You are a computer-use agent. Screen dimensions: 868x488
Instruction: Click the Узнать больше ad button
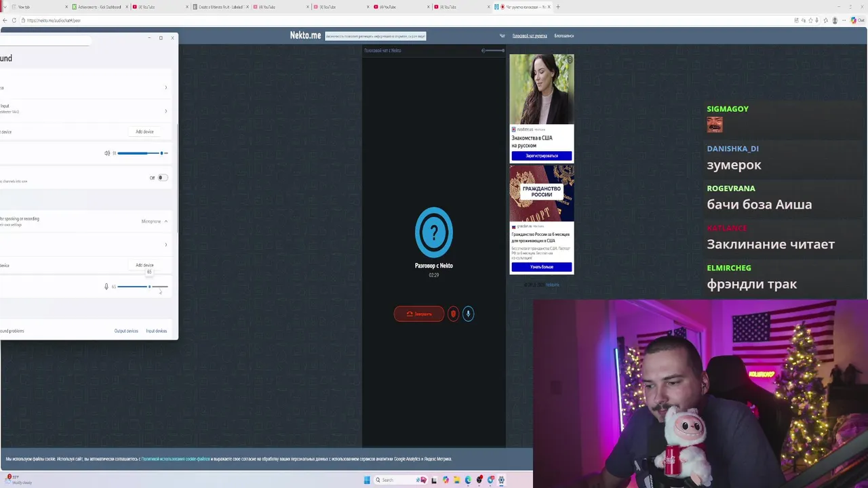(542, 267)
